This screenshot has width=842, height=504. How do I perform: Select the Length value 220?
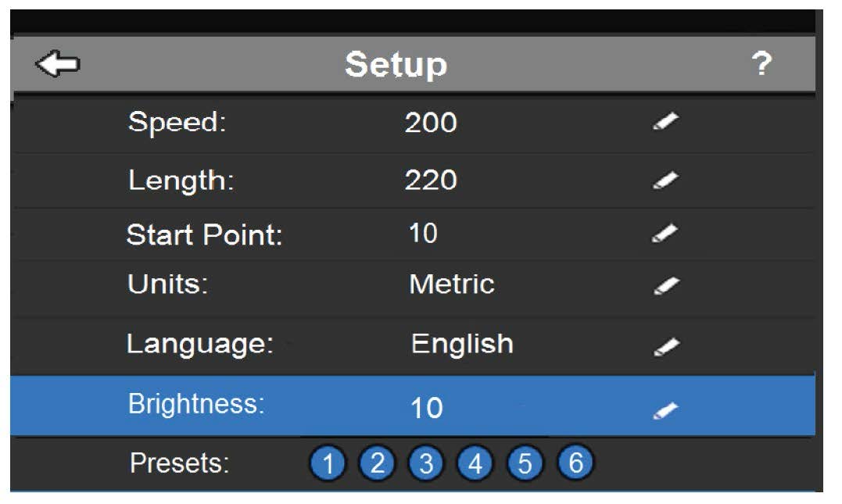[x=431, y=180]
